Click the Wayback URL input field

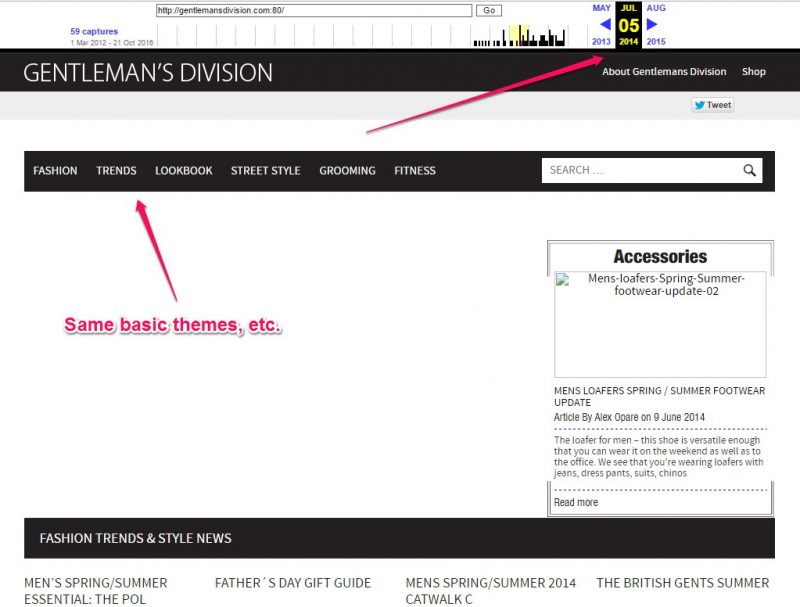[x=314, y=10]
